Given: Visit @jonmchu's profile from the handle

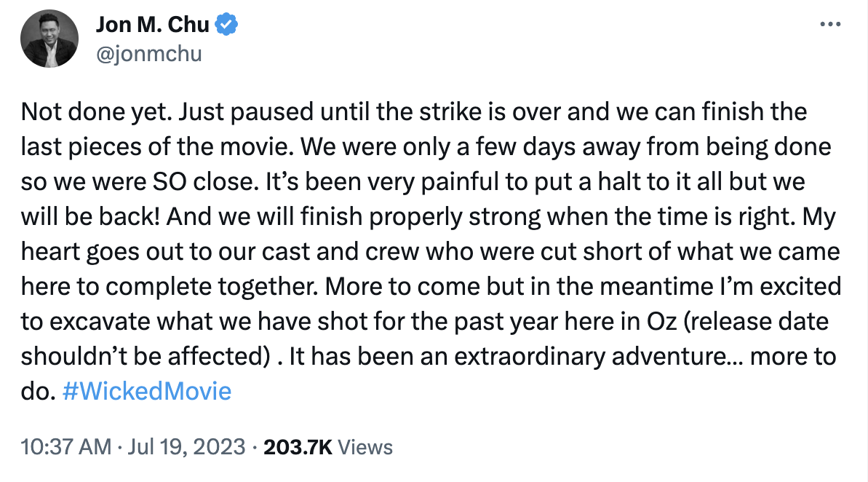Looking at the screenshot, I should point(149,52).
